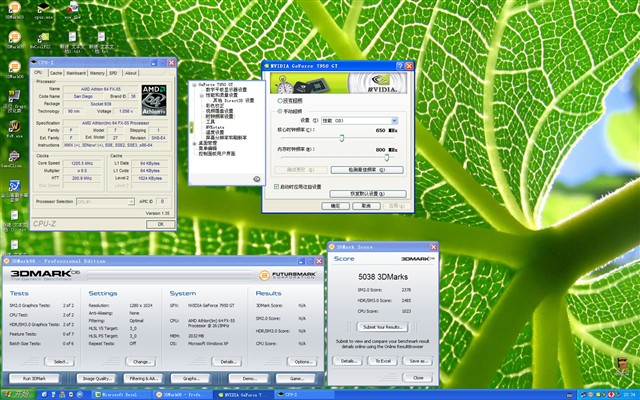The height and width of the screenshot is (400, 640).
Task: Click the Filtering & AA... button
Action: [x=143, y=378]
